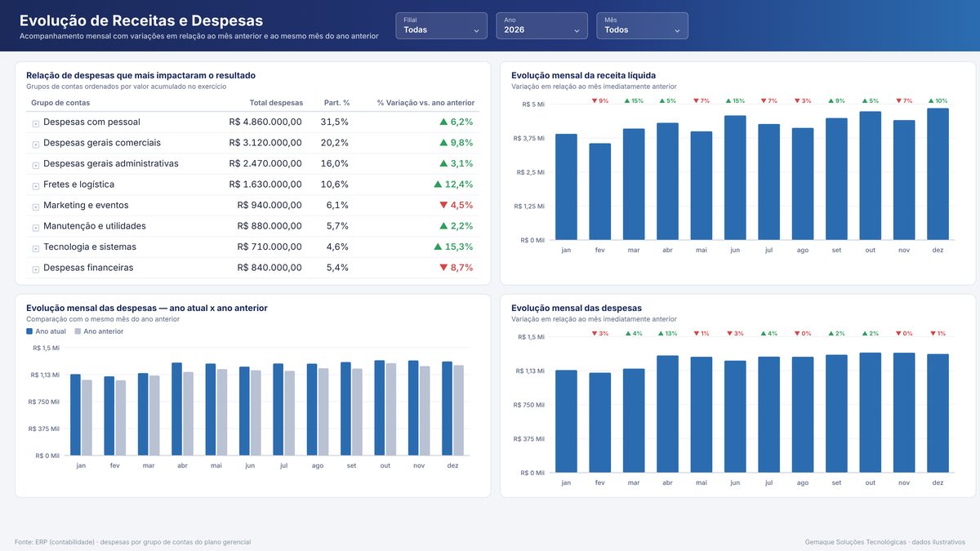Expand the Tecnologia e sistemas row
980x551 pixels.
click(x=35, y=248)
